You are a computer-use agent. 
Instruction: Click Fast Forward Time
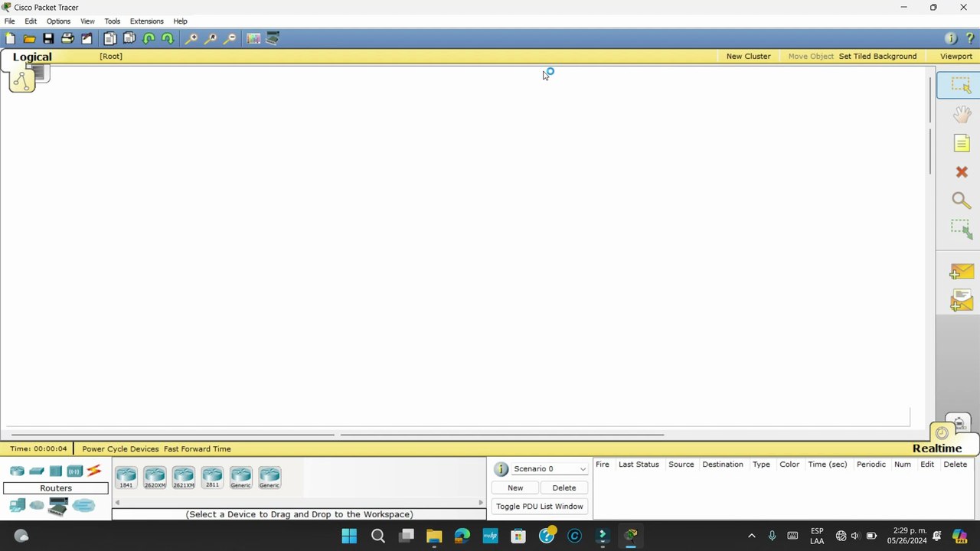coord(197,449)
